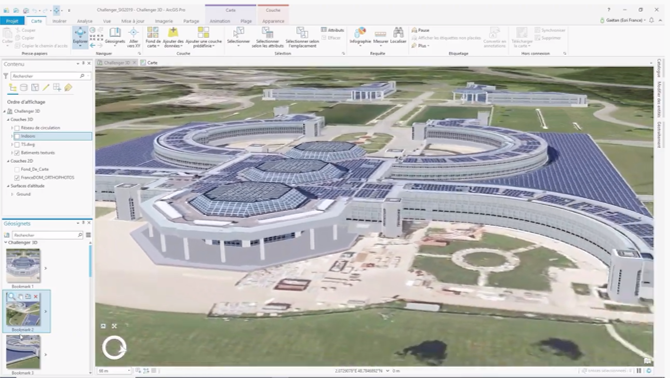Open the Projet tab
This screenshot has height=378, width=670.
point(12,21)
